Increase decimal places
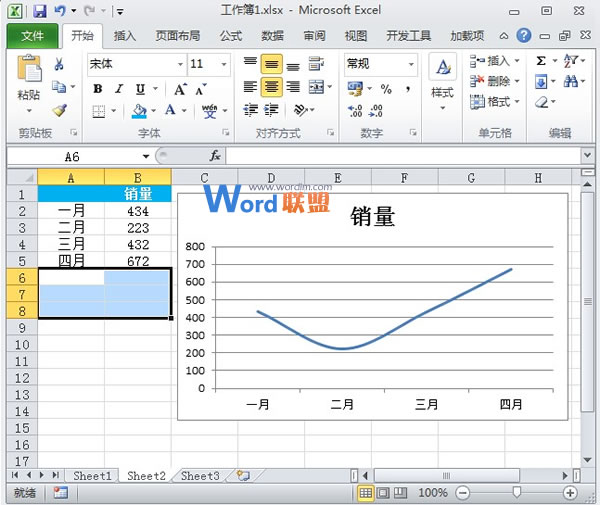Image resolution: width=600 pixels, height=505 pixels. pos(355,111)
